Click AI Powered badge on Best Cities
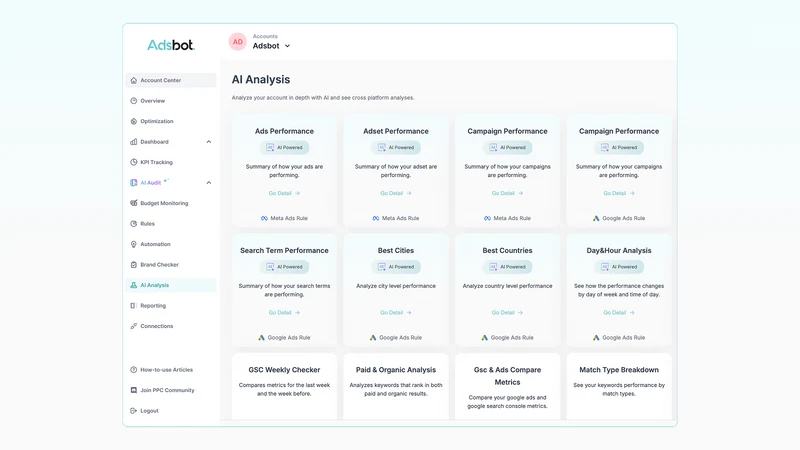This screenshot has height=450, width=800. (396, 267)
